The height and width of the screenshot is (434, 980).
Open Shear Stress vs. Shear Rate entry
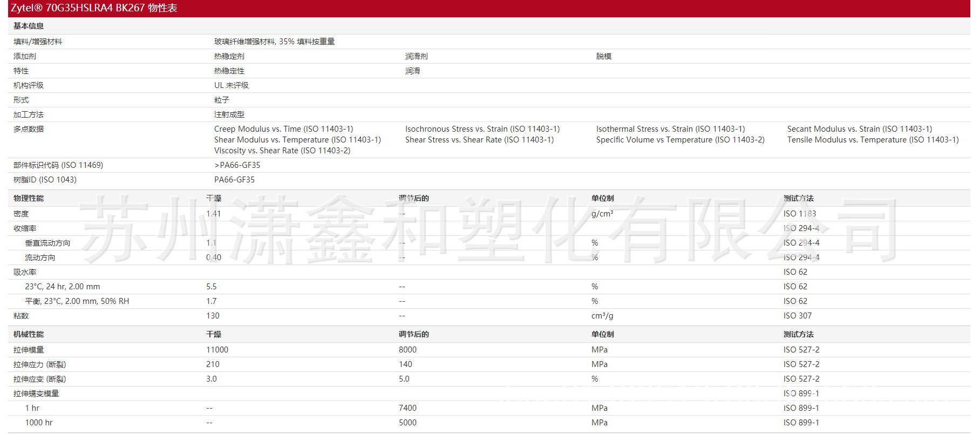480,140
